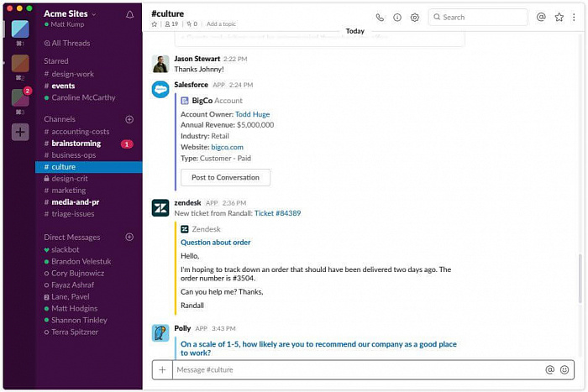Open emoji picker smiley icon
The image size is (588, 392).
coord(564,370)
